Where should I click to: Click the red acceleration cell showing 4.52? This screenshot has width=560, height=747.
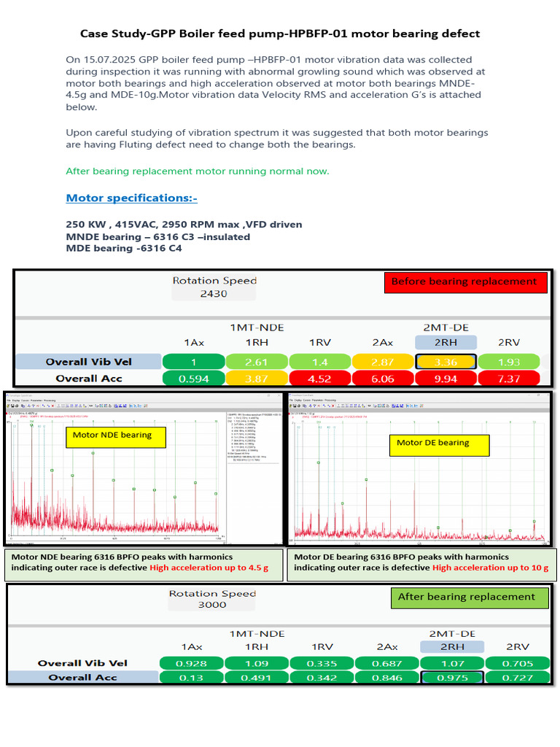point(319,379)
